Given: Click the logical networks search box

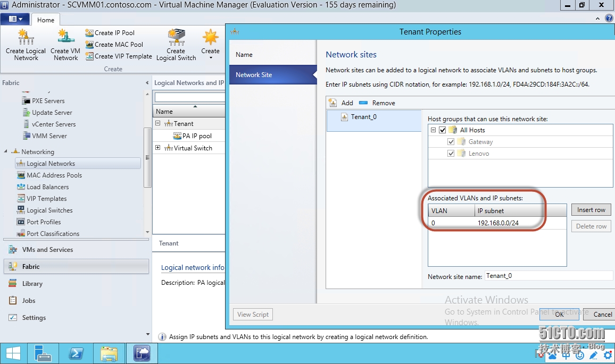Looking at the screenshot, I should point(190,97).
